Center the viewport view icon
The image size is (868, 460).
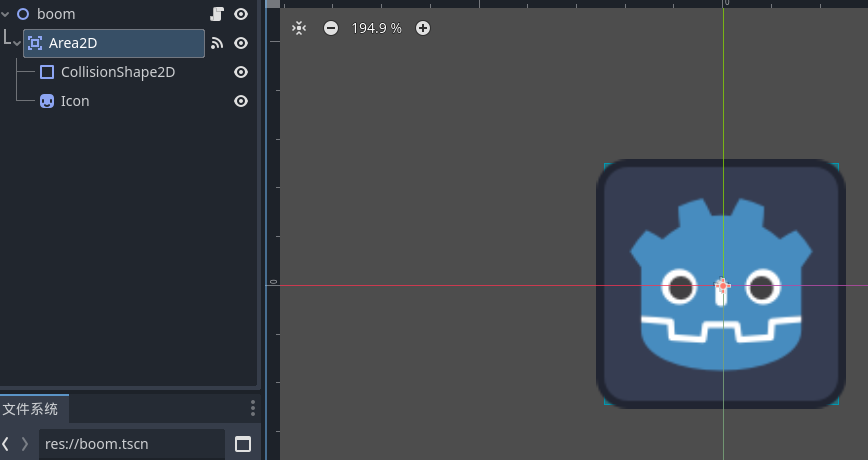tap(299, 28)
